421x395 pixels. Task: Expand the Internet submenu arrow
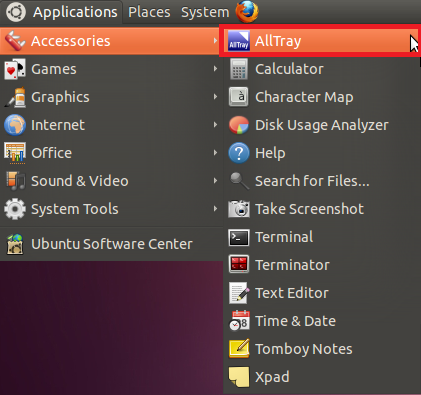(215, 125)
